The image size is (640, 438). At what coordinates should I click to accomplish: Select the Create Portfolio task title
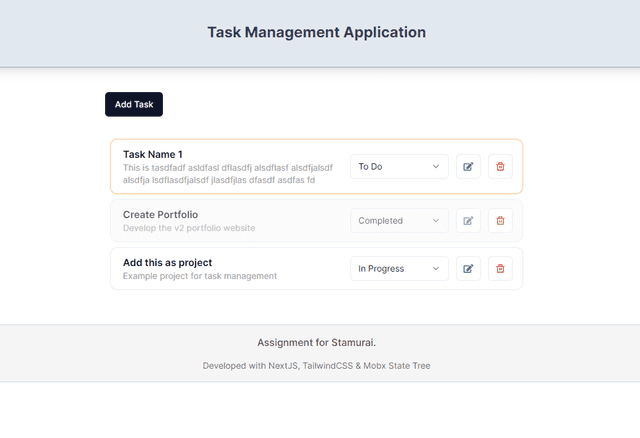point(160,214)
